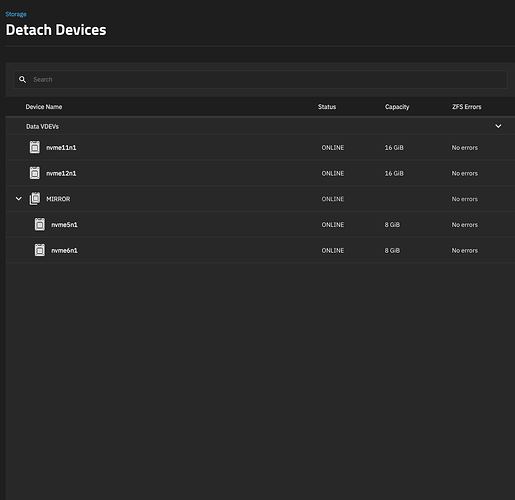515x500 pixels.
Task: Click the Capacity column header
Action: coord(397,107)
